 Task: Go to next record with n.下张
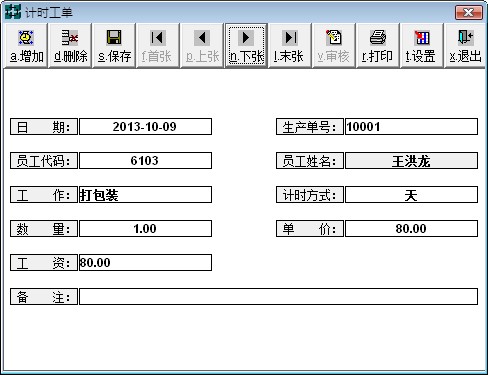246,46
